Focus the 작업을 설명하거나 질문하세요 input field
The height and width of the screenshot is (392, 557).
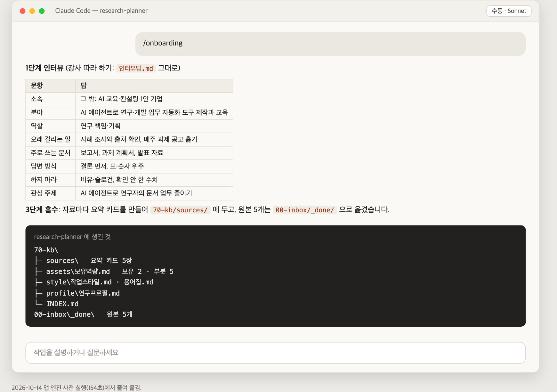275,353
